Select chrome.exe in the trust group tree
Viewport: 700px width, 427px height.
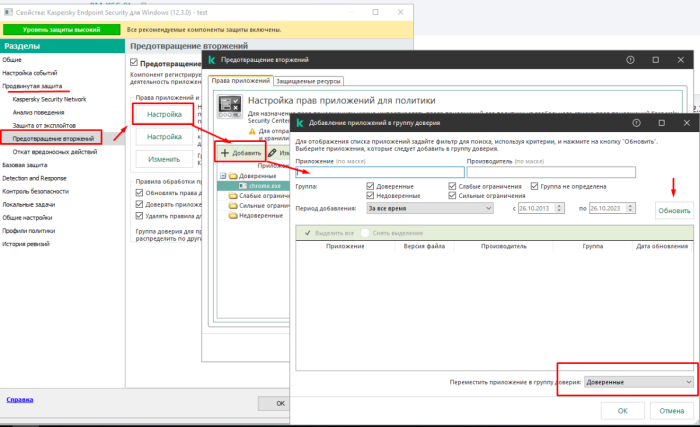(x=265, y=186)
